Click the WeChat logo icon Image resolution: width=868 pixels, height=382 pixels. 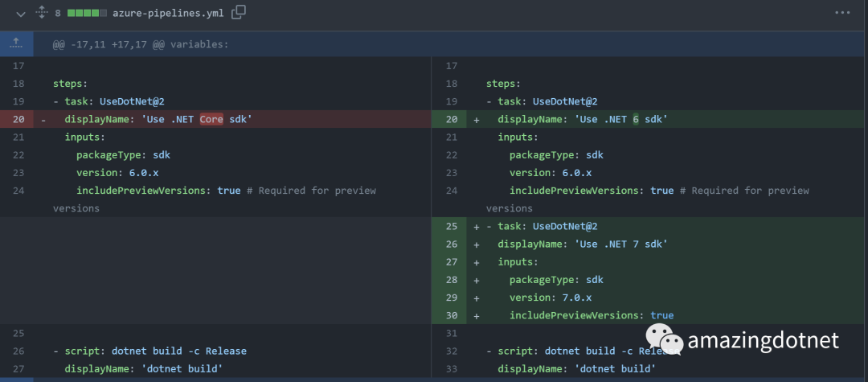tap(663, 339)
